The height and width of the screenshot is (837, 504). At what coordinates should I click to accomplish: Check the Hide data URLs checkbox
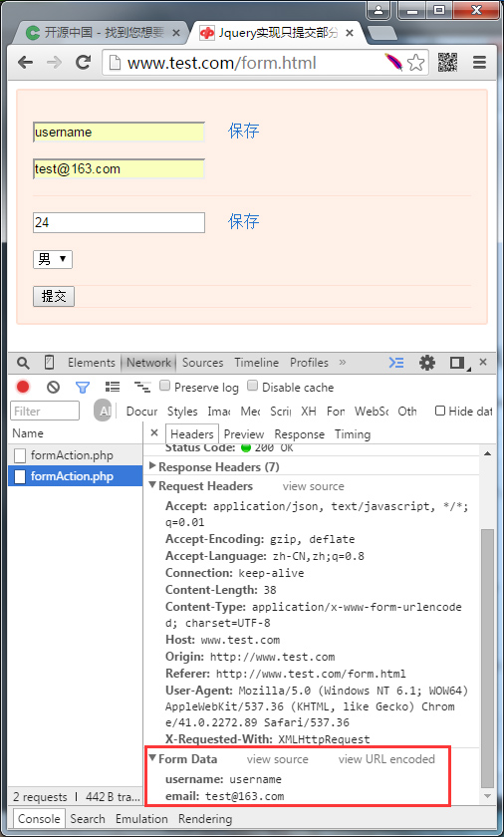tap(440, 411)
